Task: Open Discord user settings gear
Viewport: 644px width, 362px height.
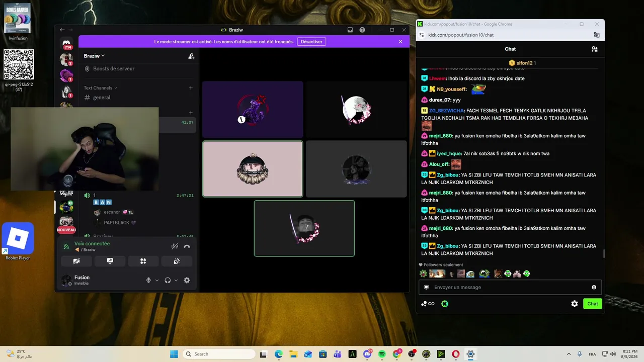Action: click(187, 280)
